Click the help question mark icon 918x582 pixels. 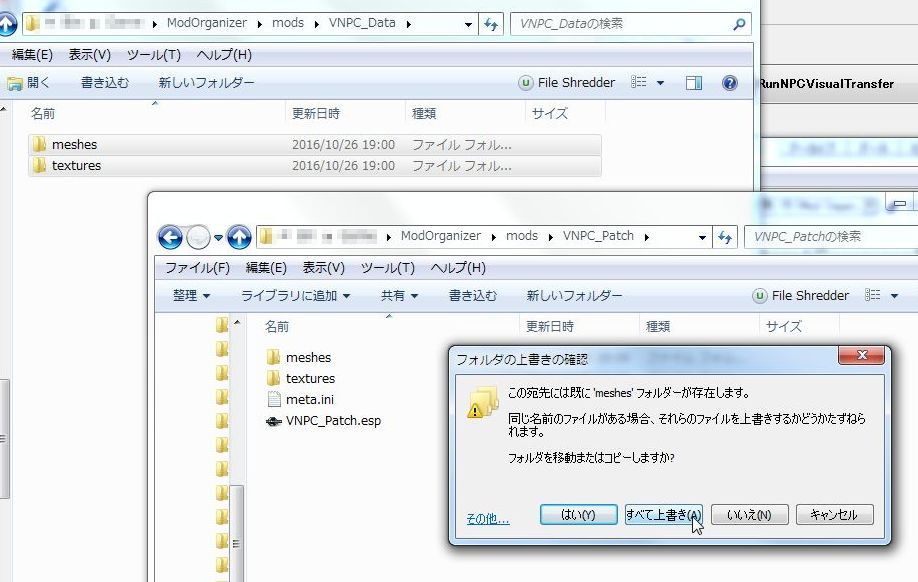(730, 83)
